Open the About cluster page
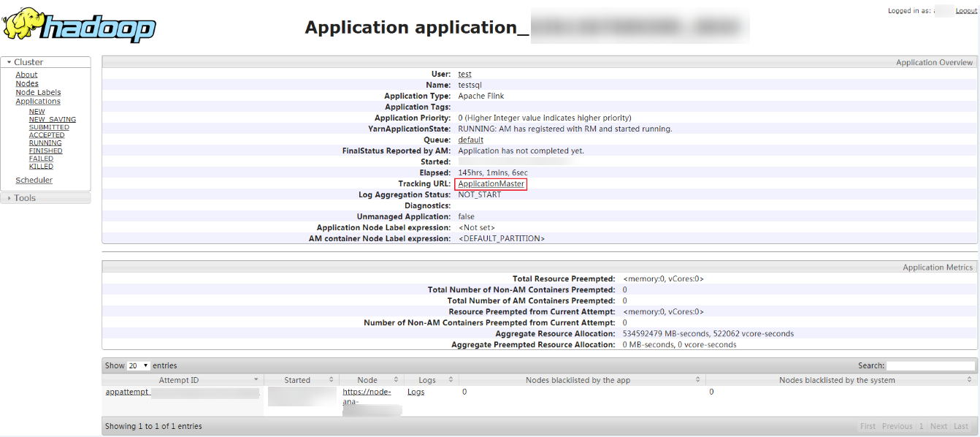This screenshot has width=980, height=437. (x=26, y=75)
